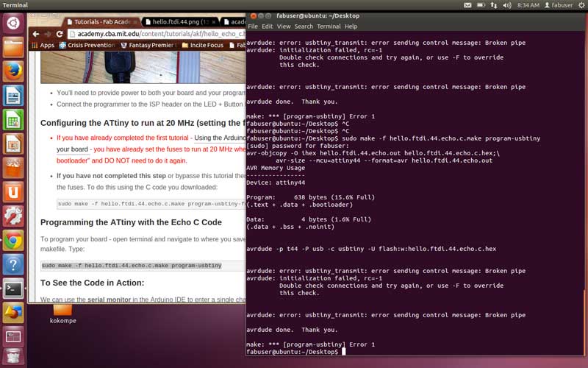Click the Terminal window title 'fabuser@ubuntu: ~/Desktop'

tap(318, 15)
